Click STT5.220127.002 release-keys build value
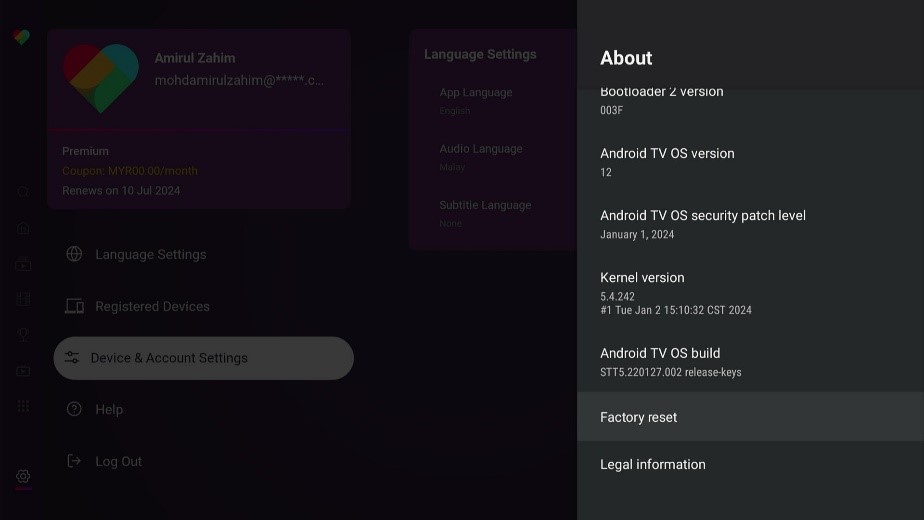Screen dimensions: 924x520 [x=671, y=372]
